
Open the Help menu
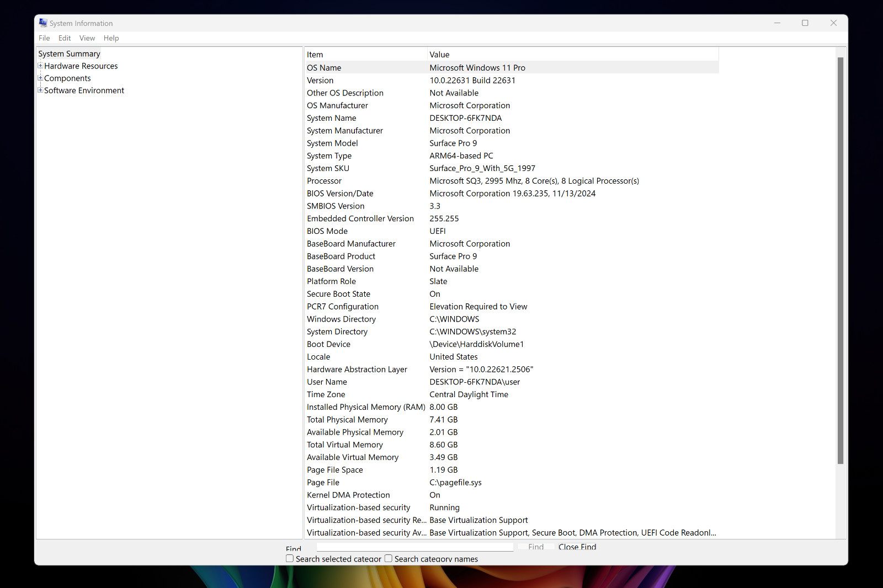click(x=111, y=38)
